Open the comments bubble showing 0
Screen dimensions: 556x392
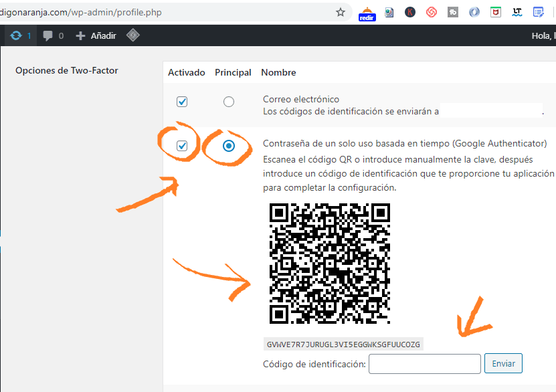click(x=53, y=35)
